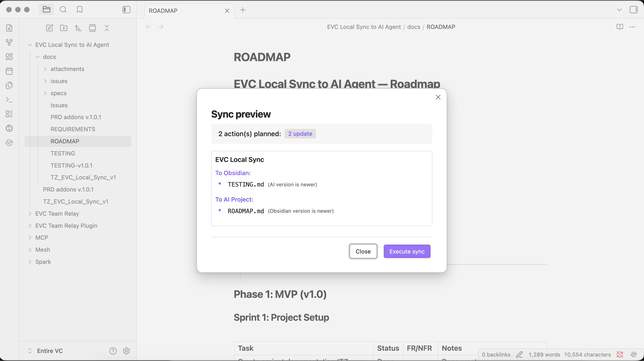This screenshot has height=361, width=644.
Task: Open the Entire VC vault switcher
Action: 50,351
